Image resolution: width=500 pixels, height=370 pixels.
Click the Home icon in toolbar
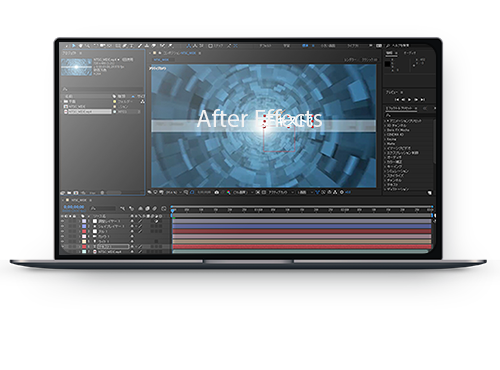click(x=66, y=46)
